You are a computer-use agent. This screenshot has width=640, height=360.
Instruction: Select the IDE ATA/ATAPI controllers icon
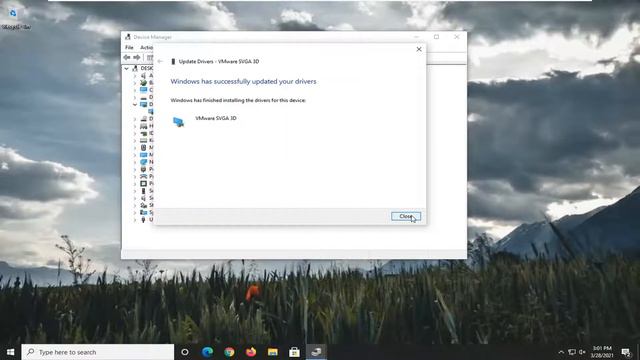pos(143,133)
